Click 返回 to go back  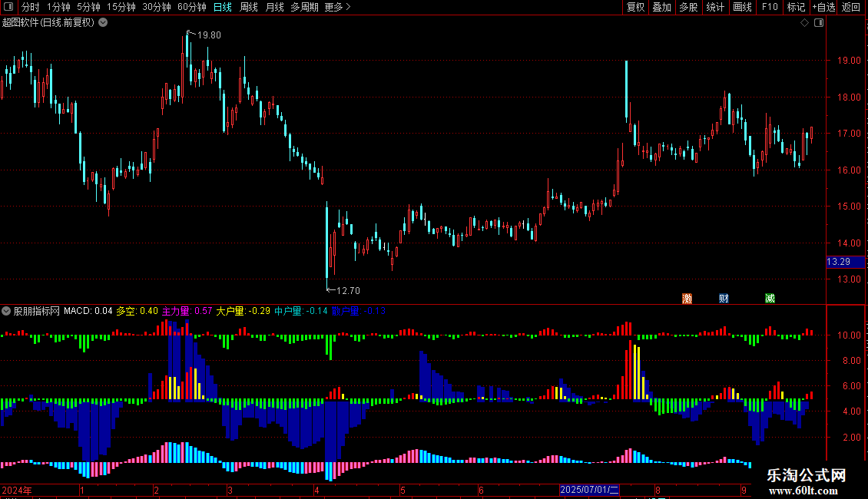[851, 7]
